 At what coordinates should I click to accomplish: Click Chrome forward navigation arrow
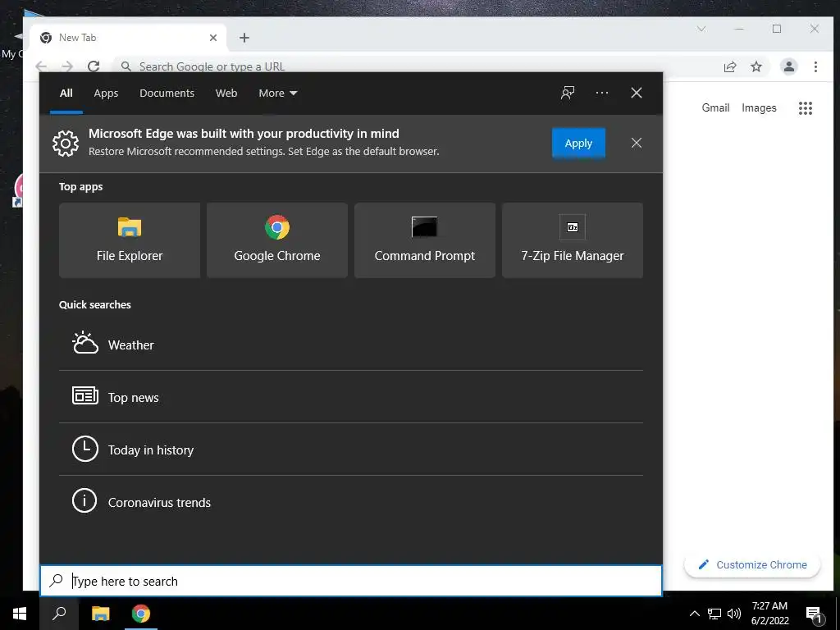pos(67,66)
